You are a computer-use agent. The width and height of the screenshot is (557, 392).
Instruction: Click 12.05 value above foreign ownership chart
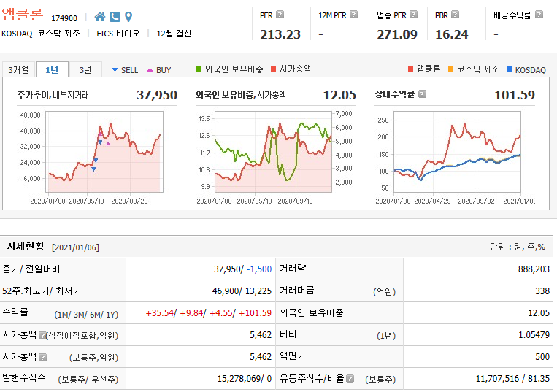click(339, 95)
